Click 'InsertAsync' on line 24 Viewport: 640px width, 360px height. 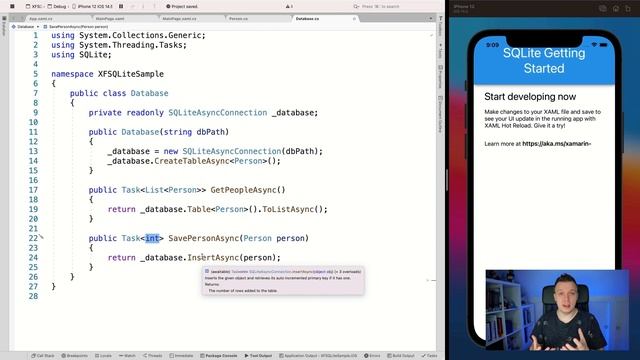pyautogui.click(x=213, y=258)
